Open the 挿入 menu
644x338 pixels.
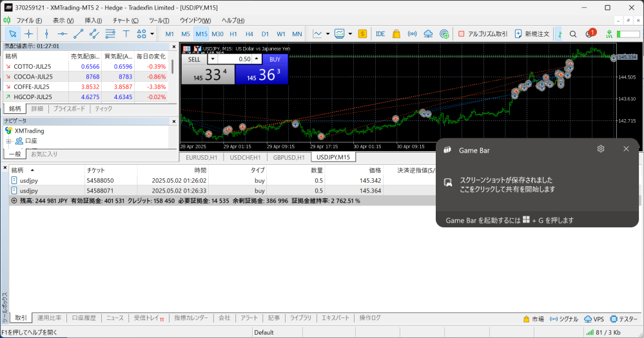(93, 21)
